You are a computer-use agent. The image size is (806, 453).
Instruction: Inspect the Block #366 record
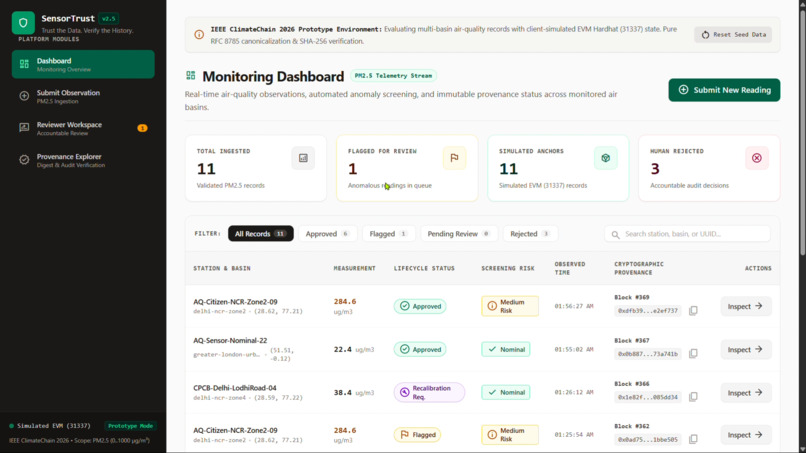[745, 392]
